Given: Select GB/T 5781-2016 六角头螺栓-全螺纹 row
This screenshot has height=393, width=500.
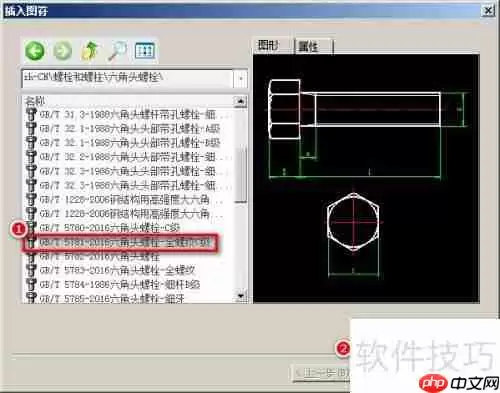Looking at the screenshot, I should click(x=120, y=243).
